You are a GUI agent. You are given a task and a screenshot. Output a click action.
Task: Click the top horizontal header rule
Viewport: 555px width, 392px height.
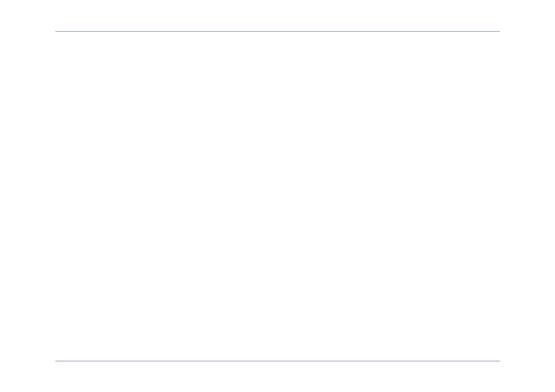pyautogui.click(x=277, y=31)
